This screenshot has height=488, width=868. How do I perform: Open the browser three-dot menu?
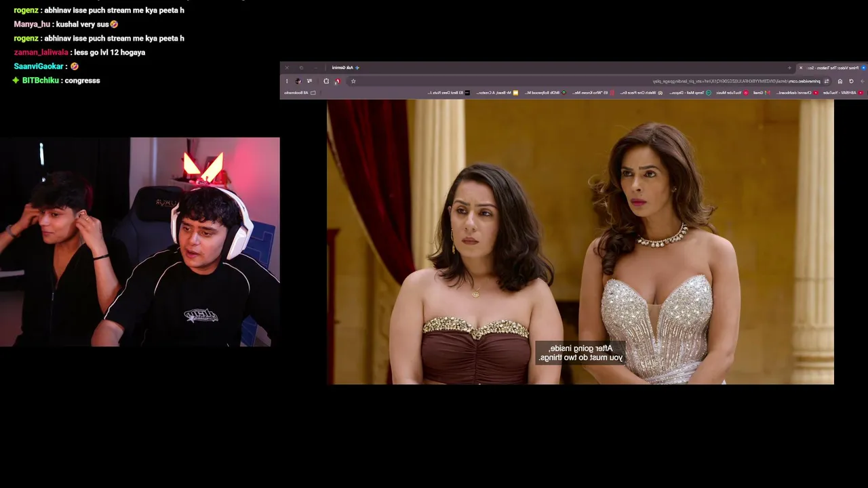287,81
